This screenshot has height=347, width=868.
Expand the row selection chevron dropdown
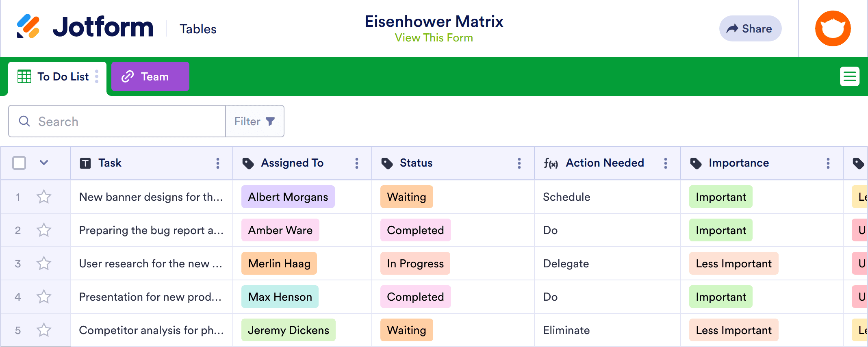44,163
